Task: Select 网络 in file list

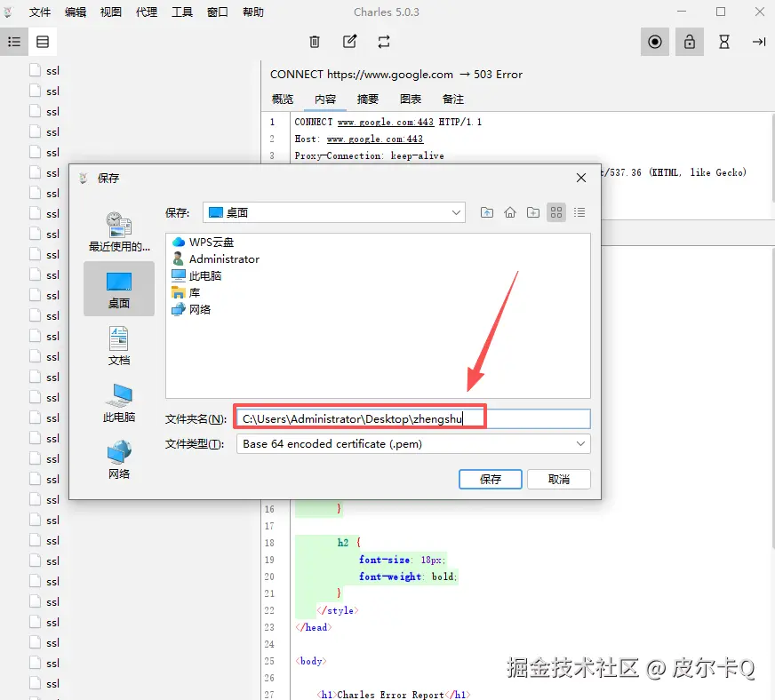Action: [x=191, y=309]
